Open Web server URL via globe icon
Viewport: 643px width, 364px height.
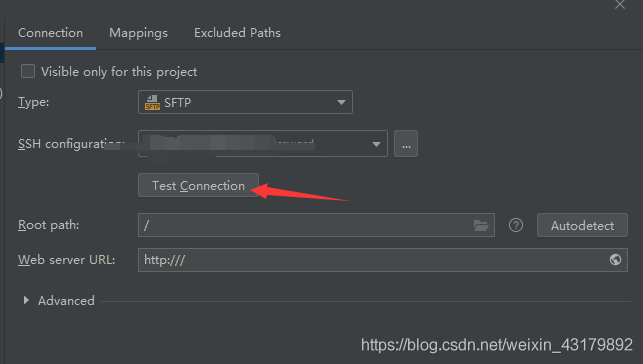pos(615,259)
